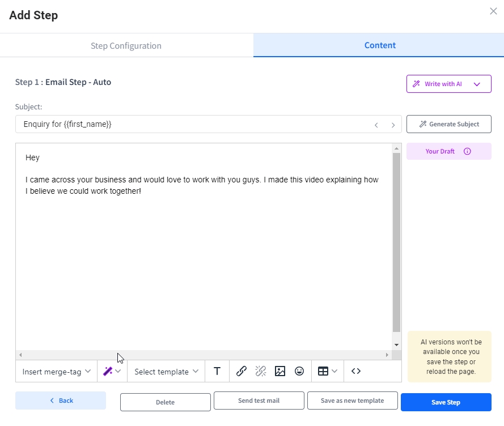Click the insert image icon
504x426 pixels.
click(x=279, y=371)
